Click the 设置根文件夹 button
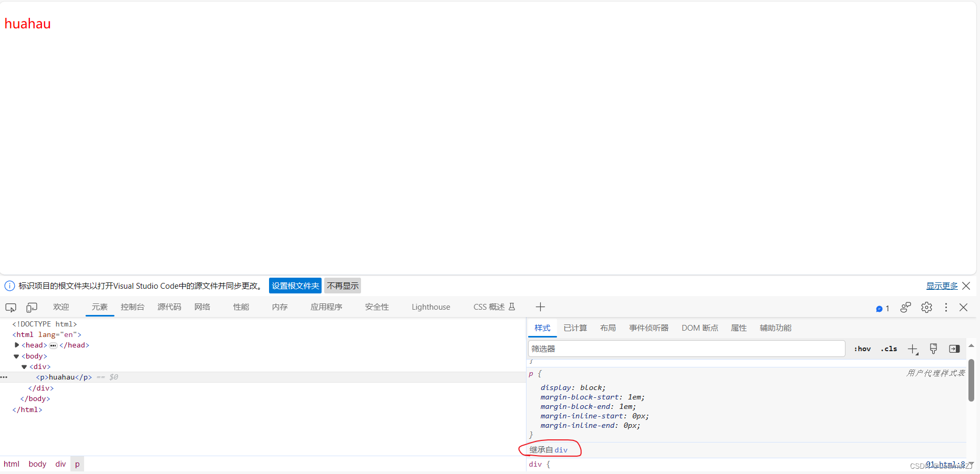This screenshot has width=980, height=474. coord(295,286)
